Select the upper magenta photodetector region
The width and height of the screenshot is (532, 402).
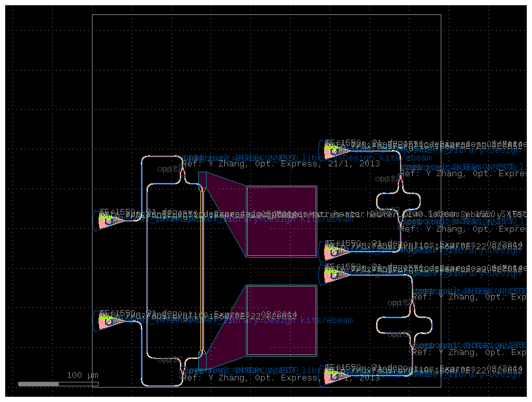click(280, 219)
